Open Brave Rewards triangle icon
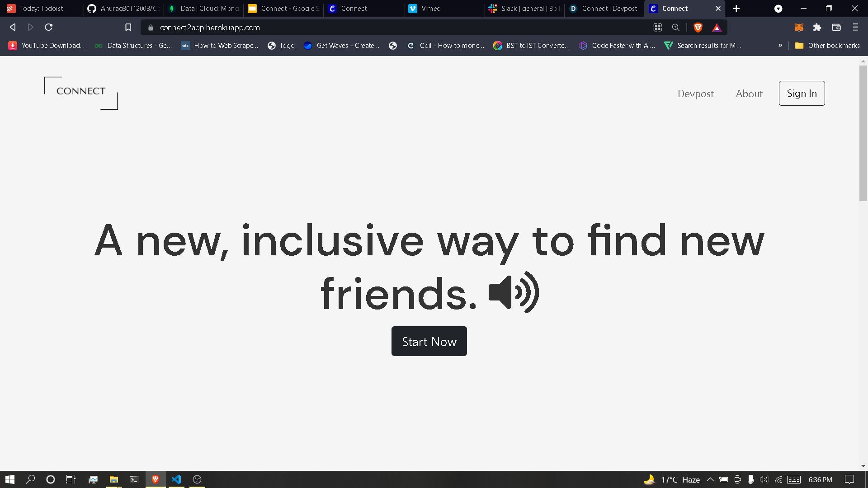The image size is (868, 488). [717, 28]
